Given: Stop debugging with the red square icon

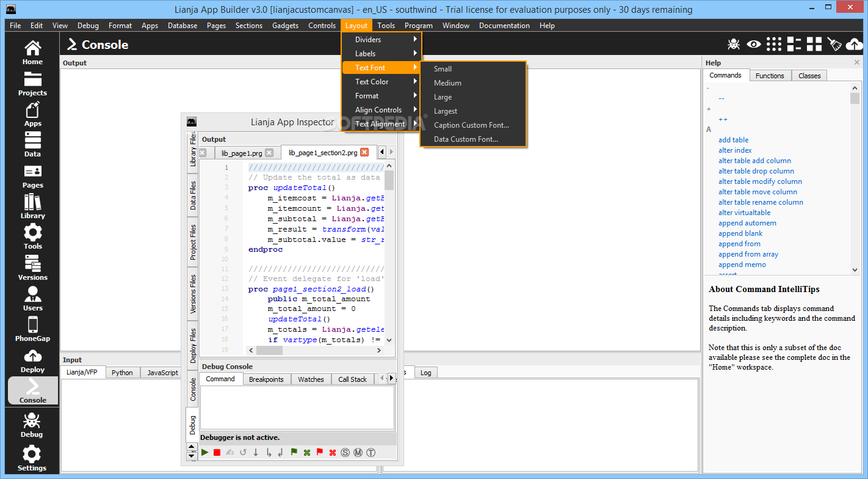Looking at the screenshot, I should coord(217,453).
